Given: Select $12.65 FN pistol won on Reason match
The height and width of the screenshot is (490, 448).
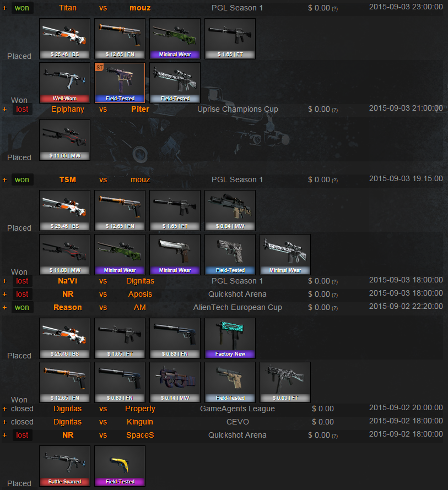Looking at the screenshot, I should tap(65, 383).
